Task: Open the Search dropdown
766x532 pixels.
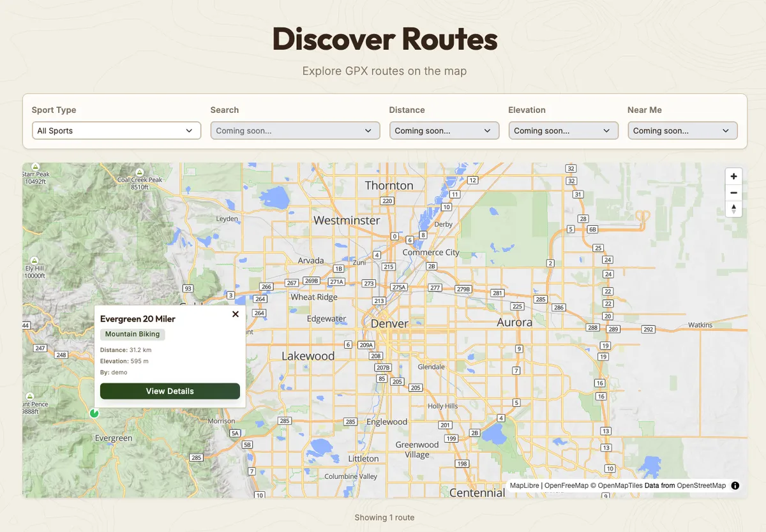Action: (x=295, y=131)
